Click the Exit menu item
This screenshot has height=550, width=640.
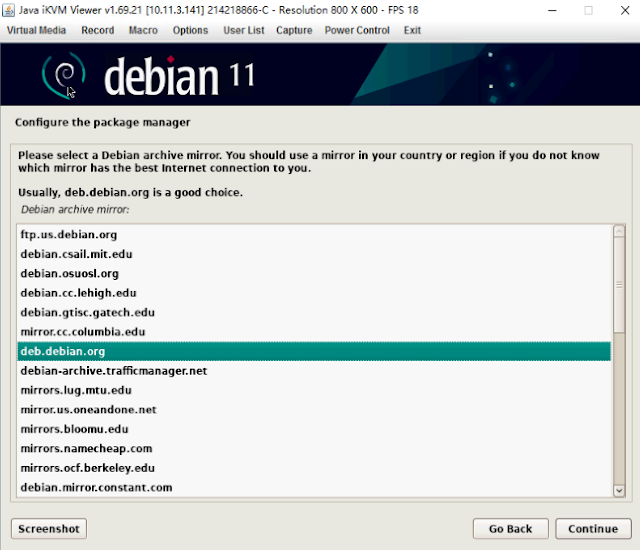tap(412, 30)
